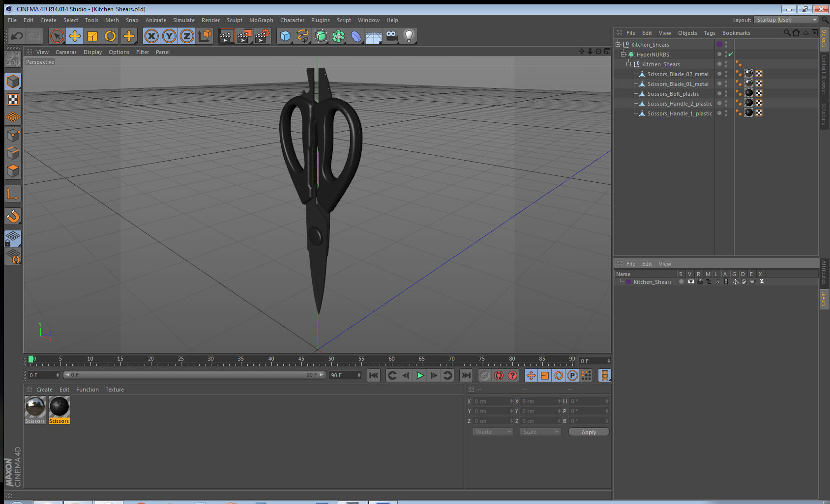The width and height of the screenshot is (830, 504).
Task: Activate the Move tool in top toolbar
Action: 75,36
